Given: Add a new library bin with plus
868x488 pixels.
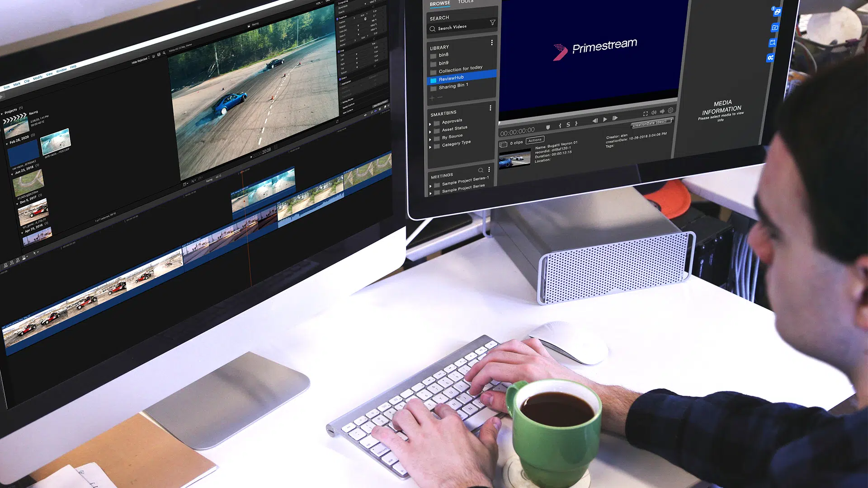Looking at the screenshot, I should (432, 98).
